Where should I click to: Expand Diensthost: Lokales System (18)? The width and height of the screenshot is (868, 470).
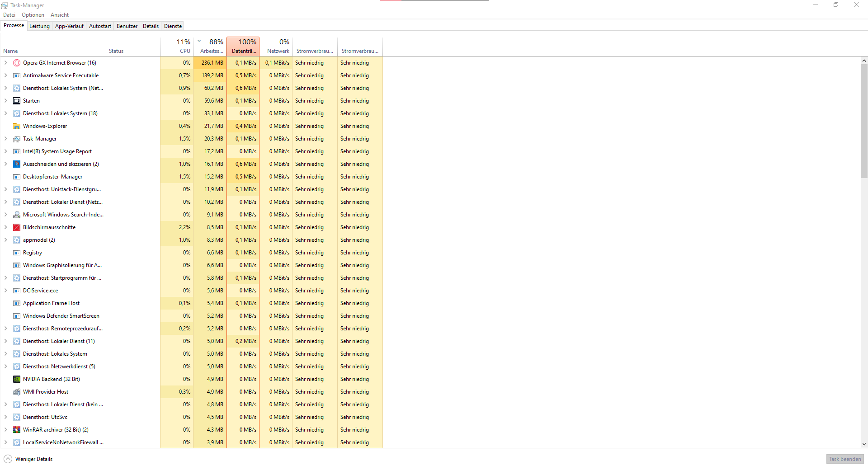5,113
